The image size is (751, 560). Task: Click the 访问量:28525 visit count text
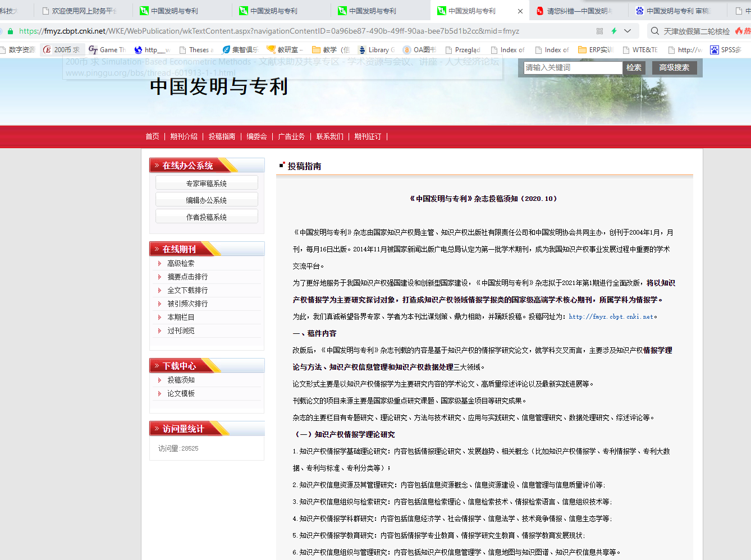tap(178, 448)
